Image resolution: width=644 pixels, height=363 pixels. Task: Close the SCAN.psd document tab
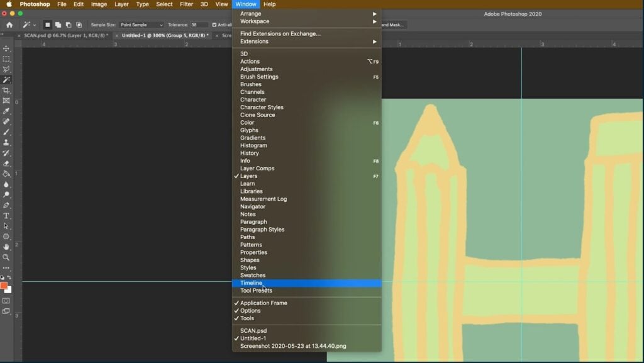(19, 36)
